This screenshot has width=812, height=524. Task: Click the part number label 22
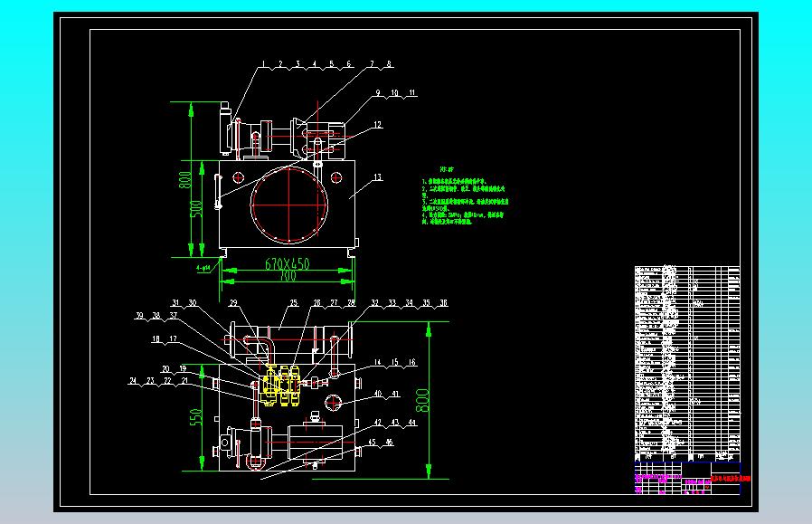167,381
